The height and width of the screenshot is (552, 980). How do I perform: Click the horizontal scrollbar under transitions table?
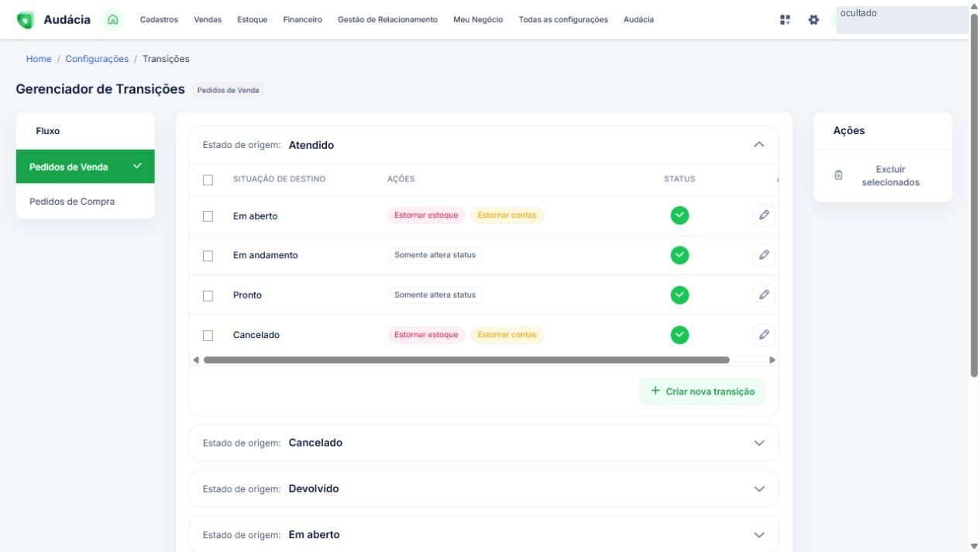466,360
